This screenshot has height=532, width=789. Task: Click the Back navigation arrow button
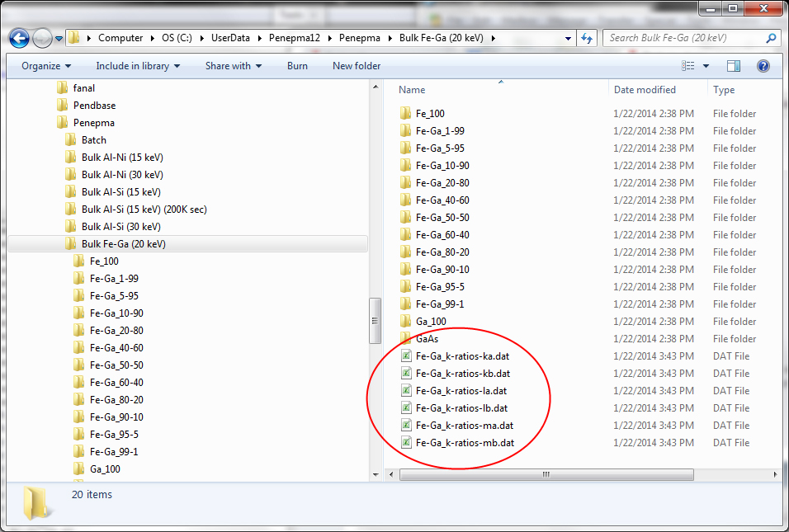pos(19,38)
